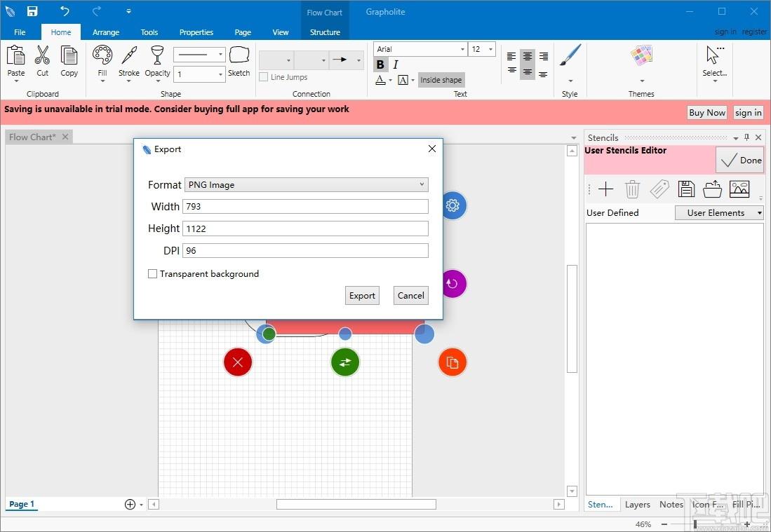
Task: Click the red X delete circle
Action: pos(238,362)
